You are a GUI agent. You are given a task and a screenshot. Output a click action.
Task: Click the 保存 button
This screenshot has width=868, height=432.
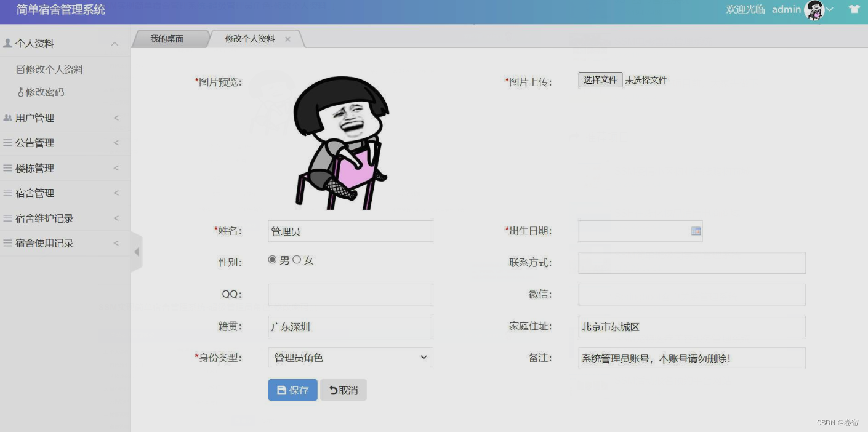(292, 390)
